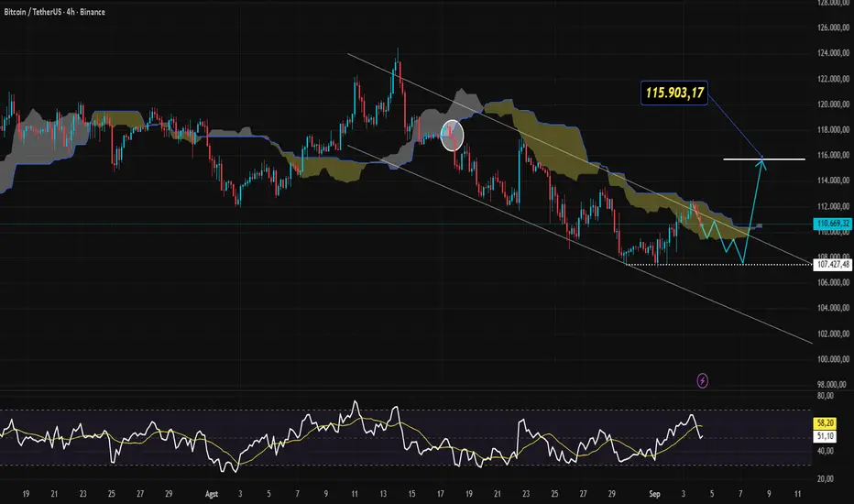The height and width of the screenshot is (504, 854).
Task: Click the 112.000,00 price axis label
Action: coord(833,206)
